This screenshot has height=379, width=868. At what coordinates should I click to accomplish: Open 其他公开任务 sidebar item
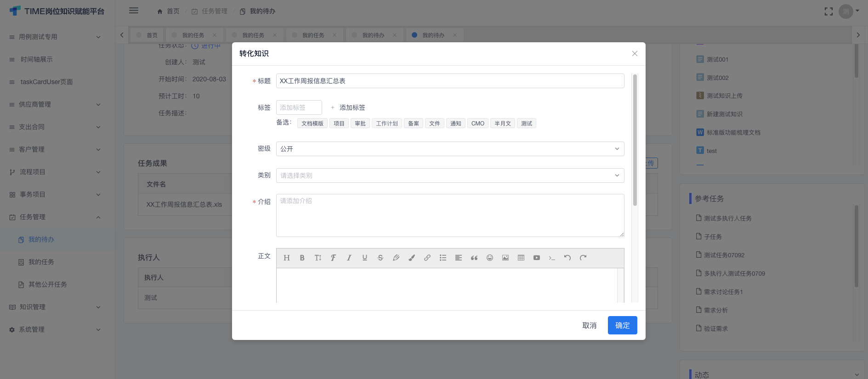point(57,284)
